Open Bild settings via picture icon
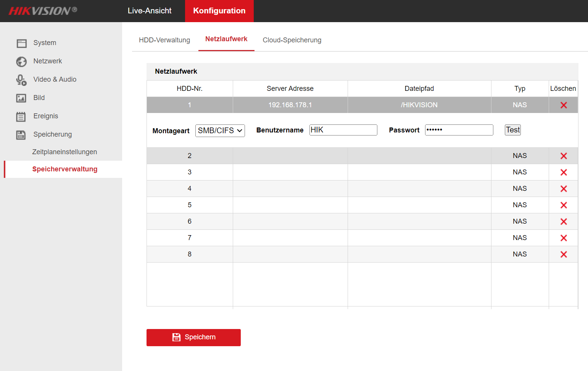The width and height of the screenshot is (588, 371). 21,98
